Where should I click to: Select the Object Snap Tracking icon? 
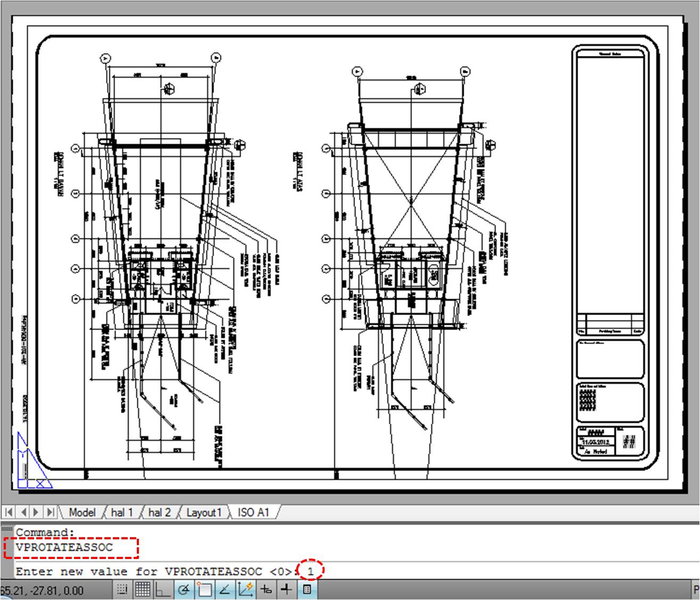tap(266, 590)
